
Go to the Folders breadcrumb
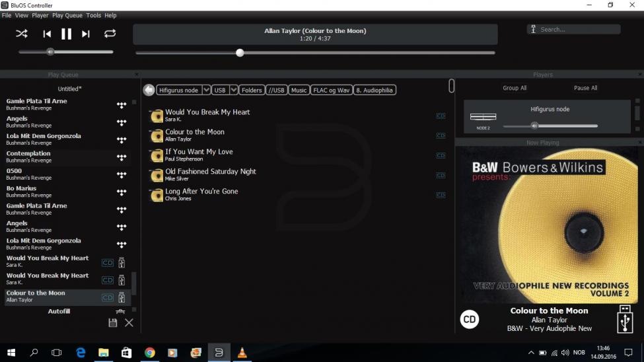tap(252, 90)
